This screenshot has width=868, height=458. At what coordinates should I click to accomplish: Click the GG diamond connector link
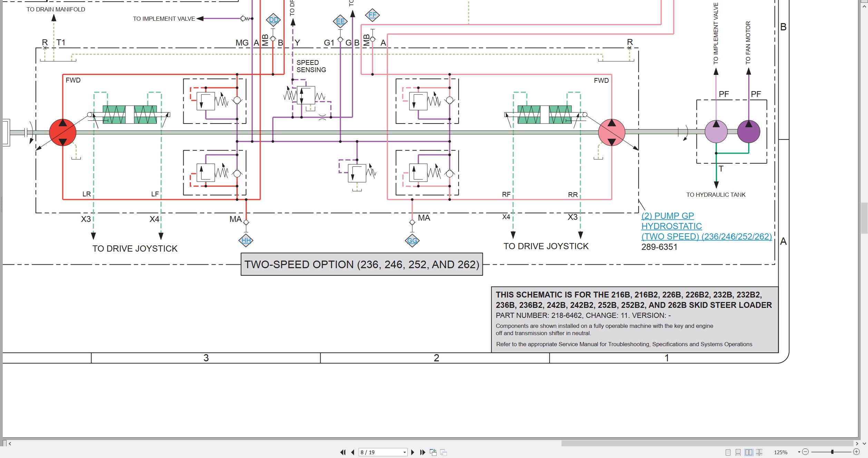pos(412,241)
